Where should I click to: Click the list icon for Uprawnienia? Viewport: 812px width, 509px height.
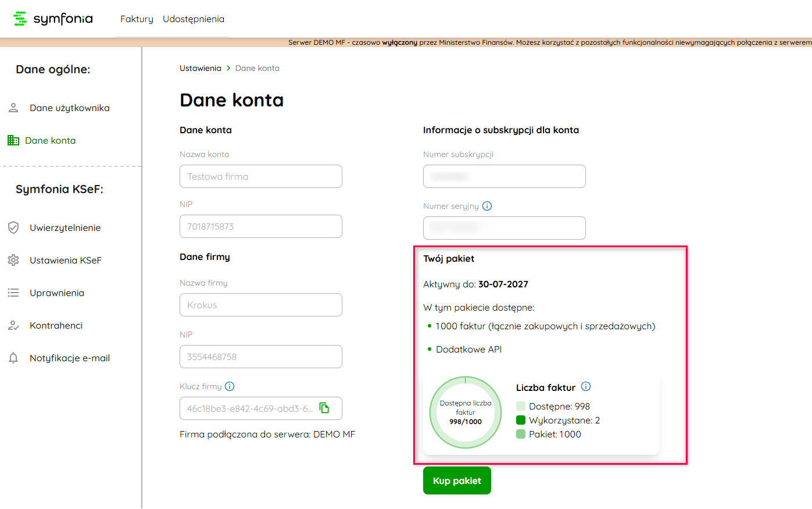(x=13, y=293)
